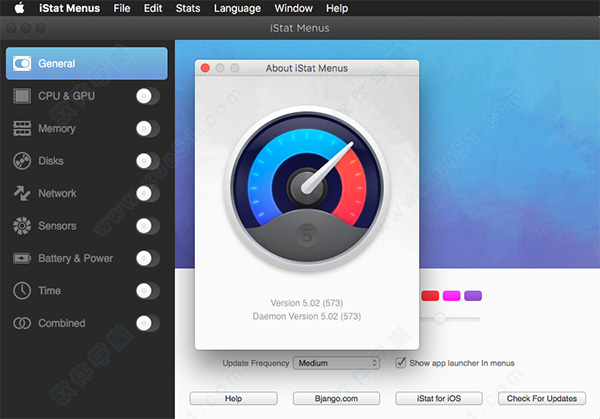600x419 pixels.
Task: Click the Disks icon in sidebar
Action: pos(22,161)
